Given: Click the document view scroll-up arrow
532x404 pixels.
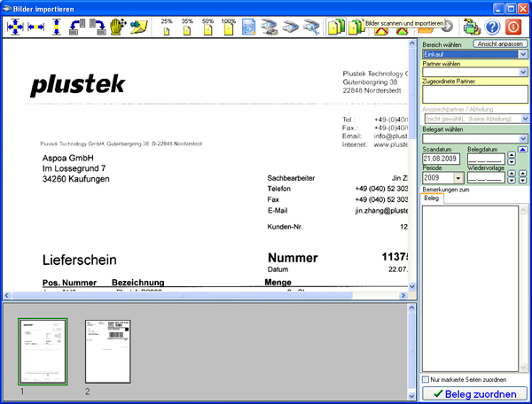Looking at the screenshot, I should point(412,43).
